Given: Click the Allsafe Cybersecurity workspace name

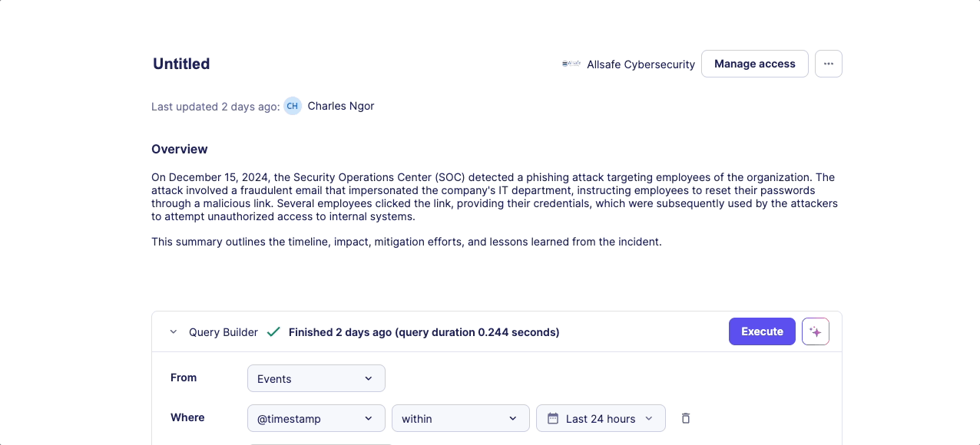Looking at the screenshot, I should (641, 64).
